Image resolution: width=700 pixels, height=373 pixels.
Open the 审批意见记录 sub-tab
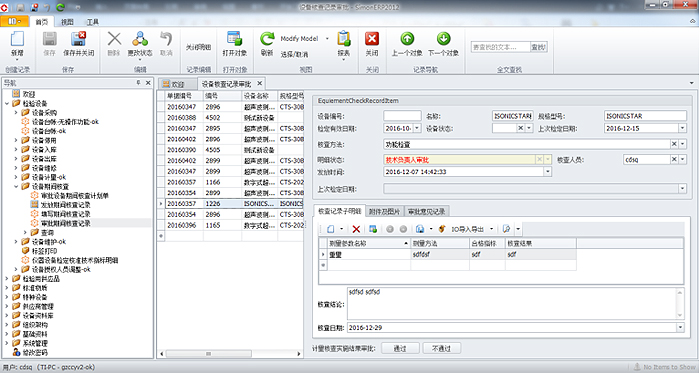point(426,211)
